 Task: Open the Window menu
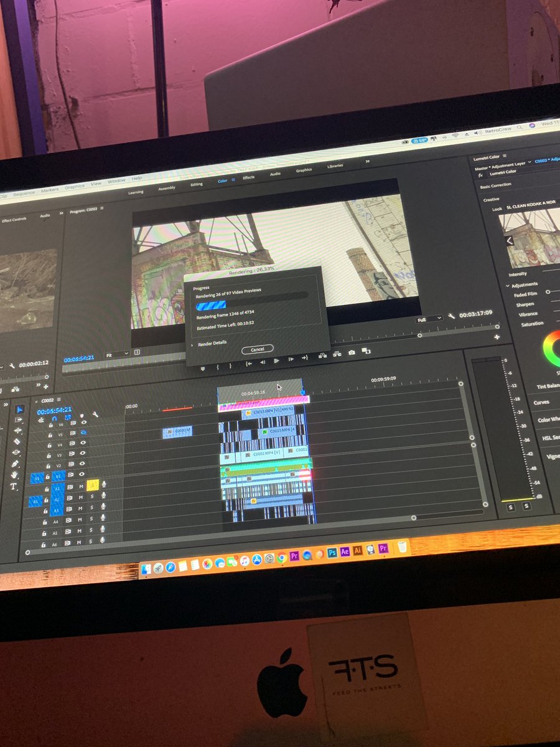click(116, 181)
